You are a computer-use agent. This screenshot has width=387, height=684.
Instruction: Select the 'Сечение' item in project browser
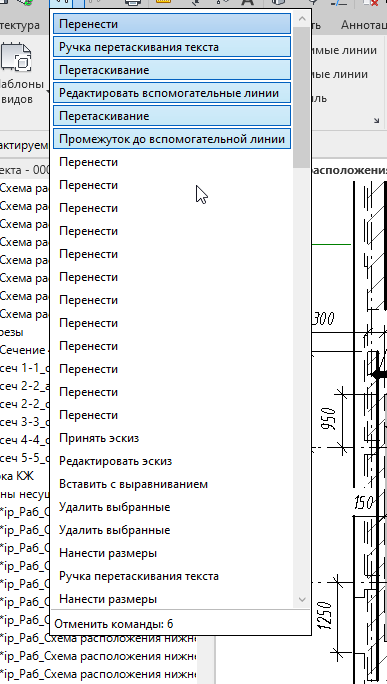click(x=24, y=350)
